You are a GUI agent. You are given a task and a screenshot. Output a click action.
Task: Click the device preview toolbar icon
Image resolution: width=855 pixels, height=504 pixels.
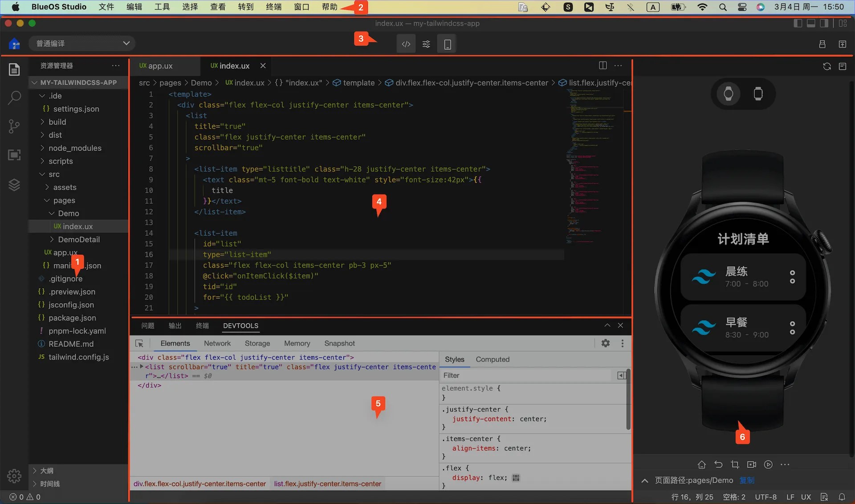[x=447, y=44]
